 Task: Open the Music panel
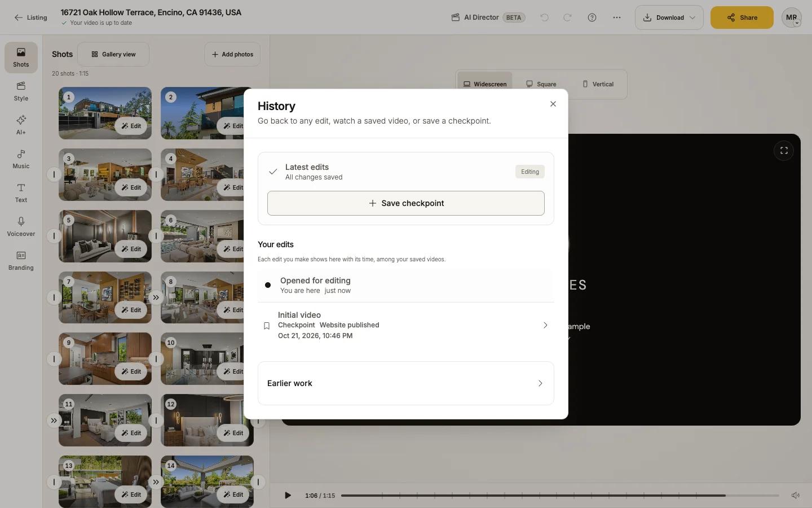(x=21, y=159)
